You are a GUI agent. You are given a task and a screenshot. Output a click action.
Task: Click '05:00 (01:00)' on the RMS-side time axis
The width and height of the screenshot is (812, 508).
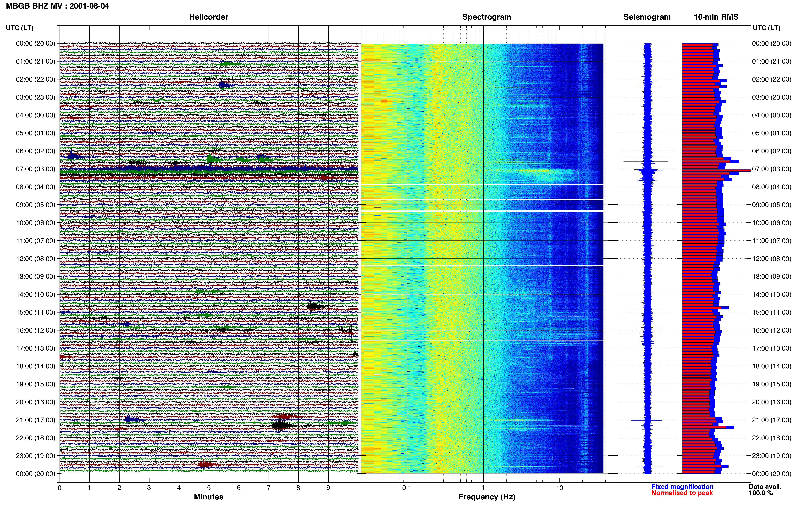(x=772, y=133)
